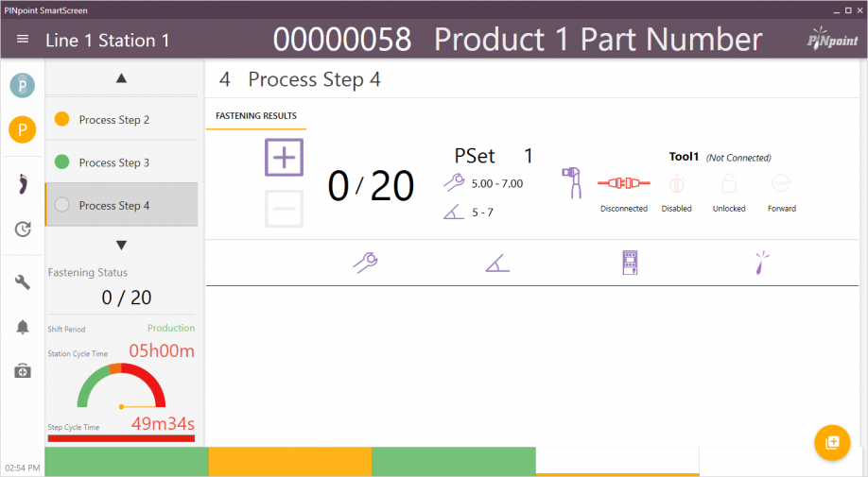Expand the process step list upward arrow
The image size is (868, 477).
(x=121, y=78)
